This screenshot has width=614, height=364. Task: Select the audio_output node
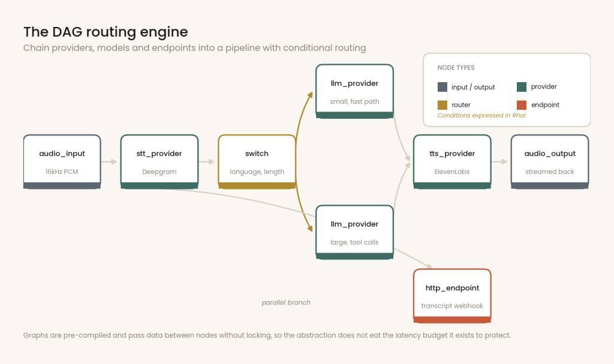tap(550, 162)
